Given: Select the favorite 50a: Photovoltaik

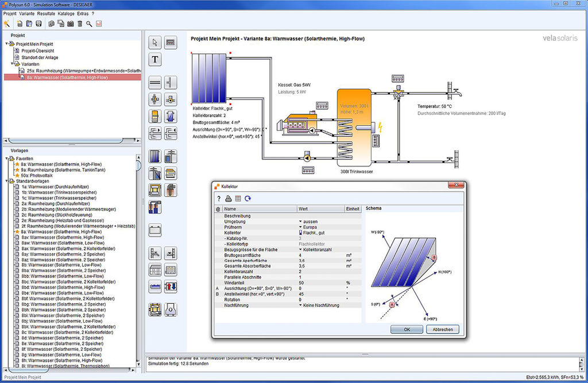Looking at the screenshot, I should (x=37, y=175).
